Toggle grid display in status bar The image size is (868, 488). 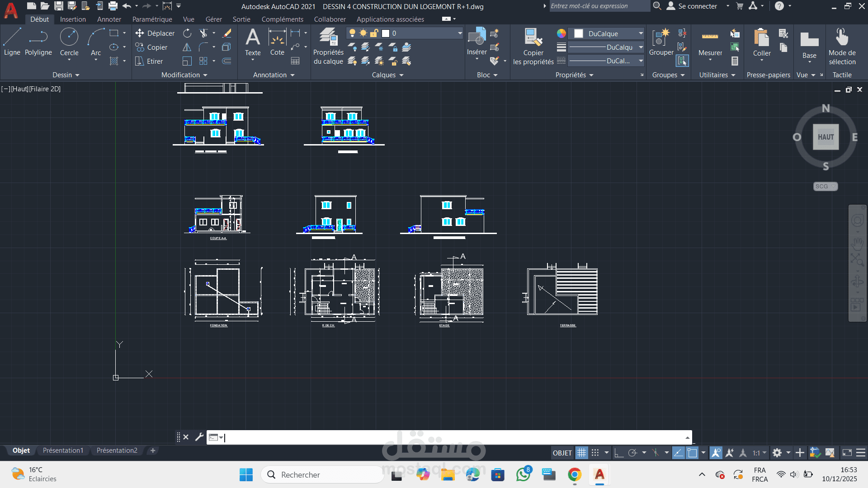(581, 453)
